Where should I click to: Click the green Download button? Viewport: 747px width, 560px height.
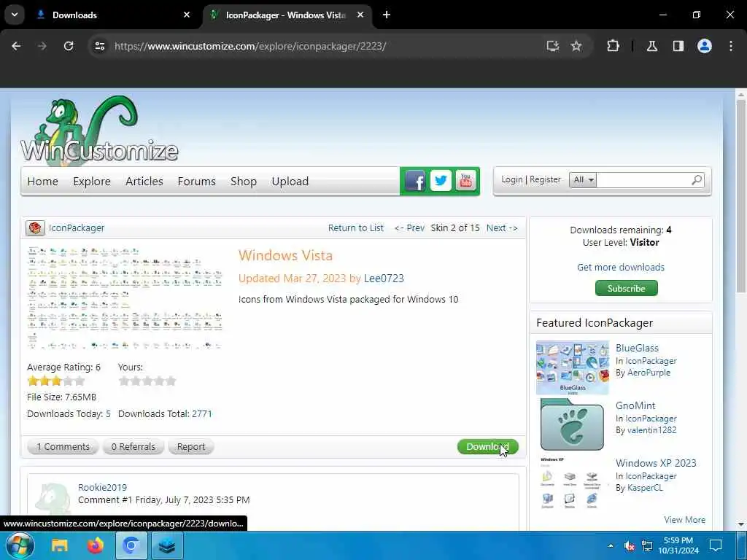coord(487,447)
